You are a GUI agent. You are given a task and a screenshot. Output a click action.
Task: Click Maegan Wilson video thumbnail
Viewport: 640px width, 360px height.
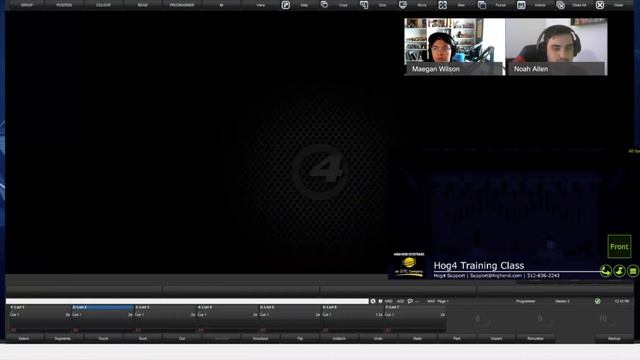(454, 47)
